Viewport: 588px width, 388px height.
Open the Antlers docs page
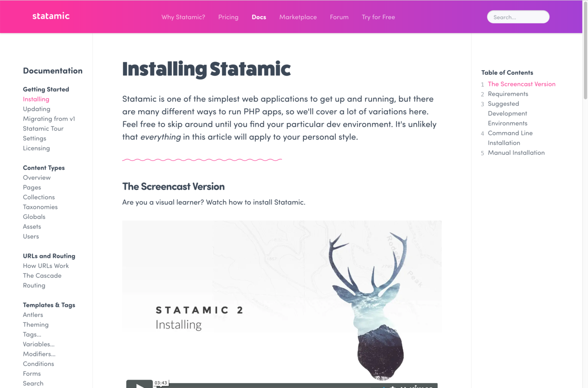tap(33, 315)
